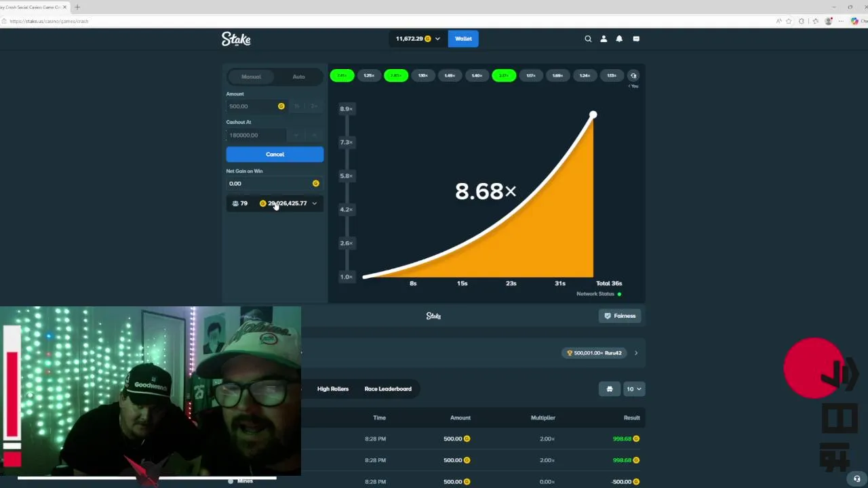Click the Result column header
This screenshot has width=868, height=488.
(x=631, y=418)
